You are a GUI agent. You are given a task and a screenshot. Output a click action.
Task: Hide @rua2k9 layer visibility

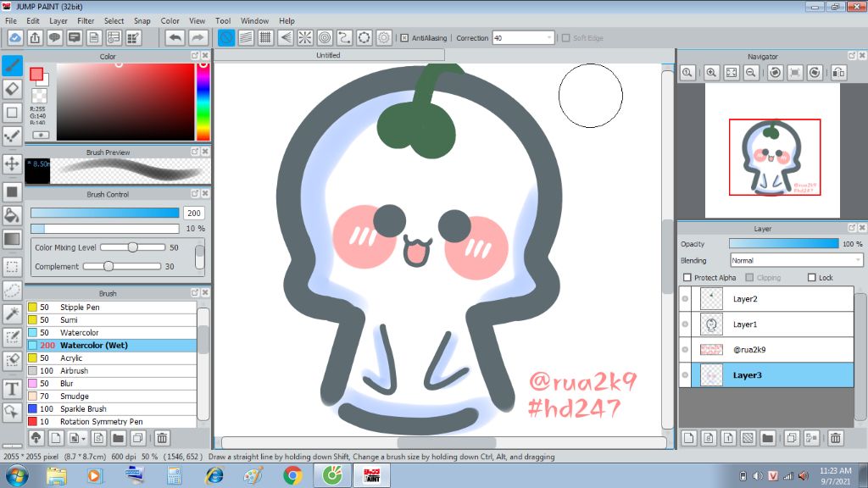click(x=685, y=350)
